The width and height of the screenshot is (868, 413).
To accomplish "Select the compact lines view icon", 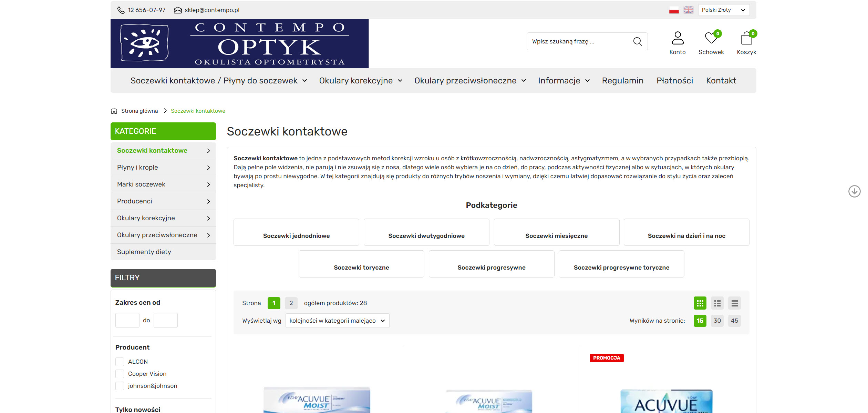I will click(x=734, y=303).
